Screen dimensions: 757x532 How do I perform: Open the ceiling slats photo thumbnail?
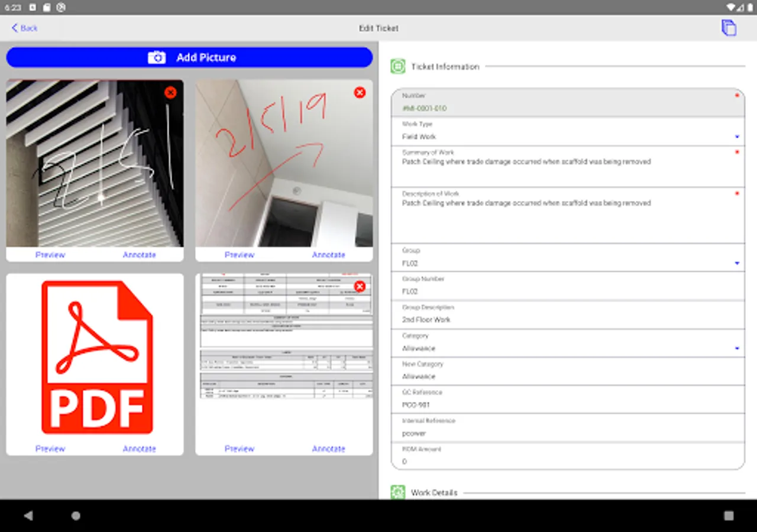[95, 164]
